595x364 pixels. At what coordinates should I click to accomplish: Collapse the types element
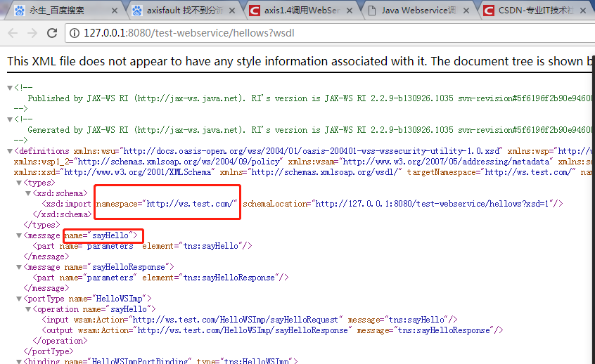tap(19, 183)
